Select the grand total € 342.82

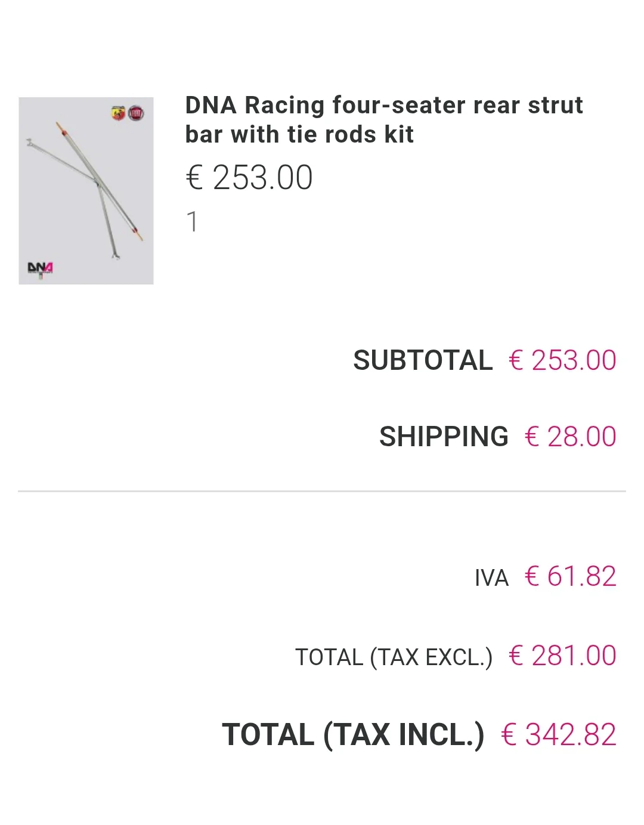coord(559,734)
